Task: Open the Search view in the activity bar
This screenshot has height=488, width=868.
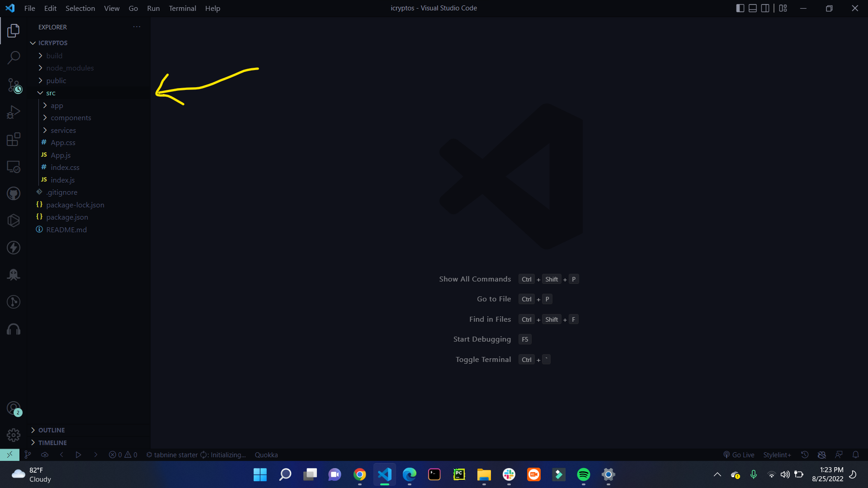Action: click(x=14, y=57)
